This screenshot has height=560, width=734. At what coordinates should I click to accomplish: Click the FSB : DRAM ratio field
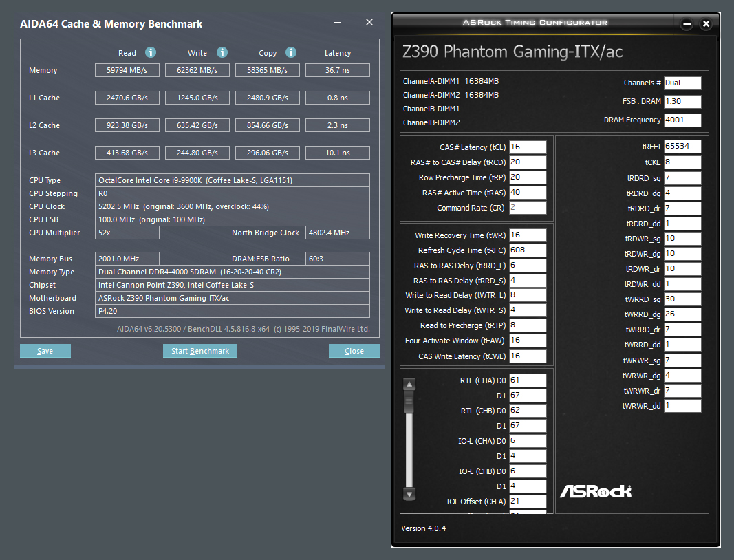click(682, 101)
